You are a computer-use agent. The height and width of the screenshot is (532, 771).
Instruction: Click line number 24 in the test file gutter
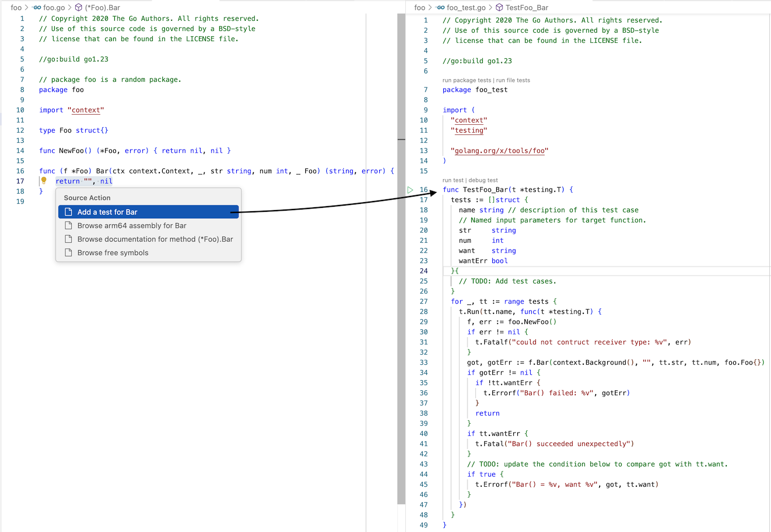423,271
